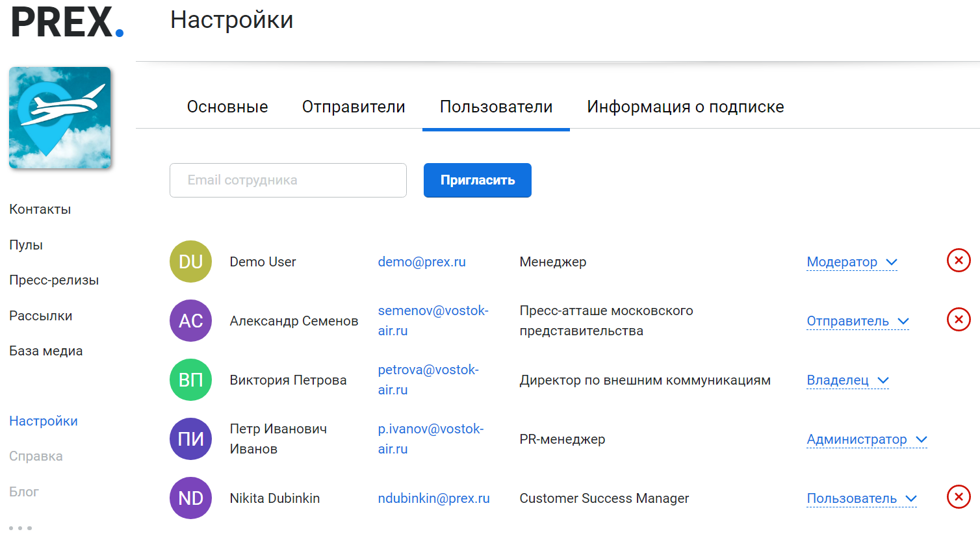
Task: Click the DU avatar for Demo User
Action: 190,262
